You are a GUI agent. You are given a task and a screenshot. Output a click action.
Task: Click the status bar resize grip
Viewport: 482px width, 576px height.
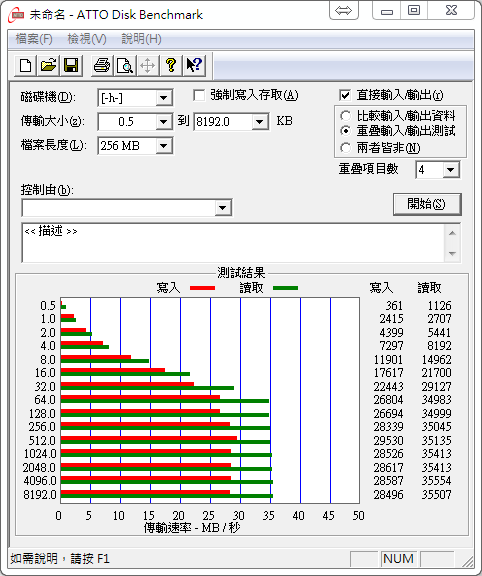pos(468,562)
